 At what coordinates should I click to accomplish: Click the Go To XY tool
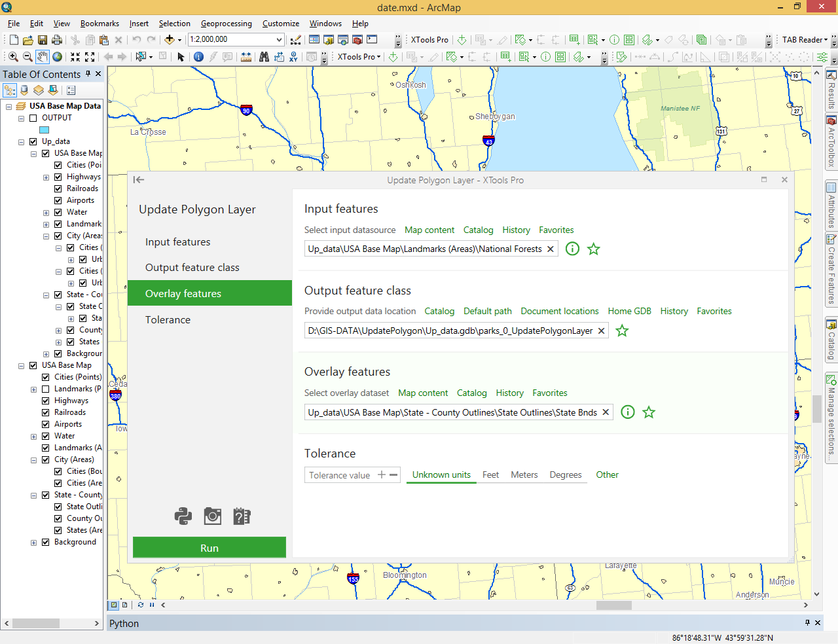point(293,57)
